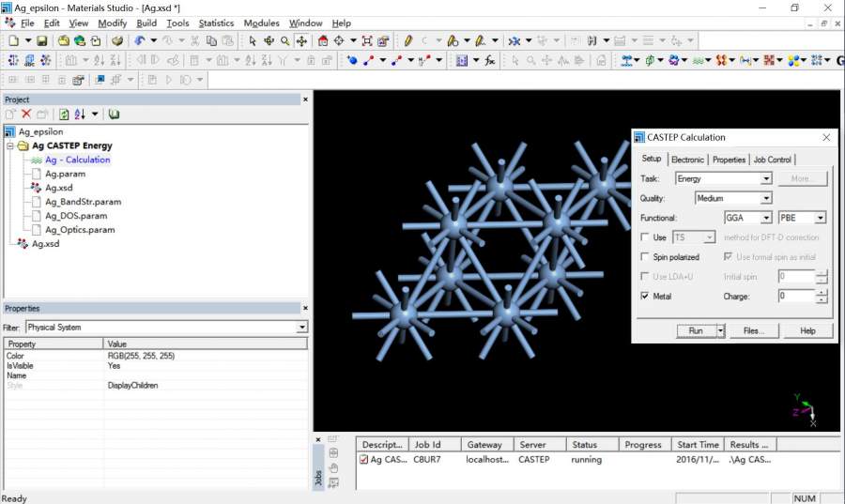Delete item with red X in Project panel
Image resolution: width=845 pixels, height=504 pixels.
tap(26, 115)
